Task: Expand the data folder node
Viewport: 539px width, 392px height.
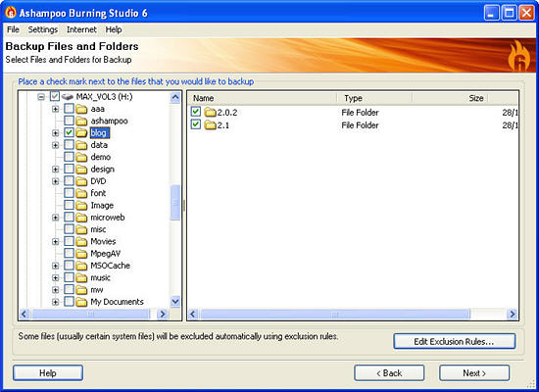Action: 55,145
